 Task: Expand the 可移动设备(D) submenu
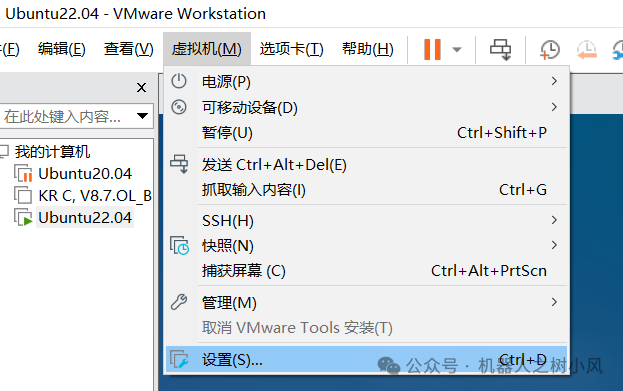click(x=366, y=107)
